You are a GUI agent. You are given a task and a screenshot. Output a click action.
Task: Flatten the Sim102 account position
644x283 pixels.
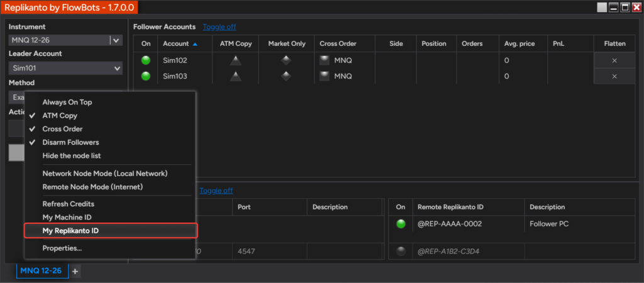click(x=614, y=60)
